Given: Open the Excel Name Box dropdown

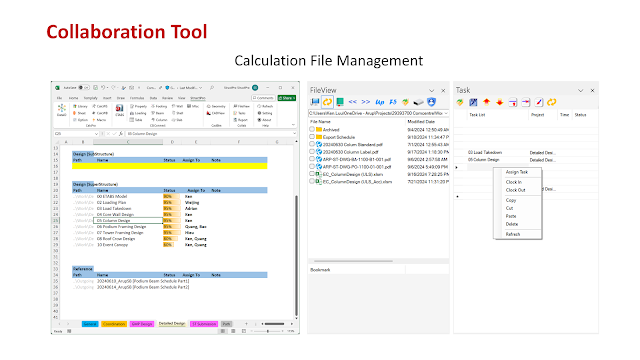Looking at the screenshot, I should 96,133.
